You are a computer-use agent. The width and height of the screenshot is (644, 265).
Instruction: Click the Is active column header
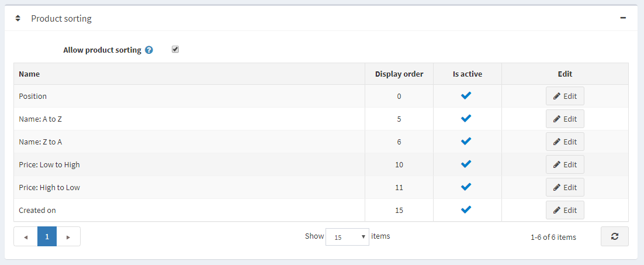click(468, 74)
